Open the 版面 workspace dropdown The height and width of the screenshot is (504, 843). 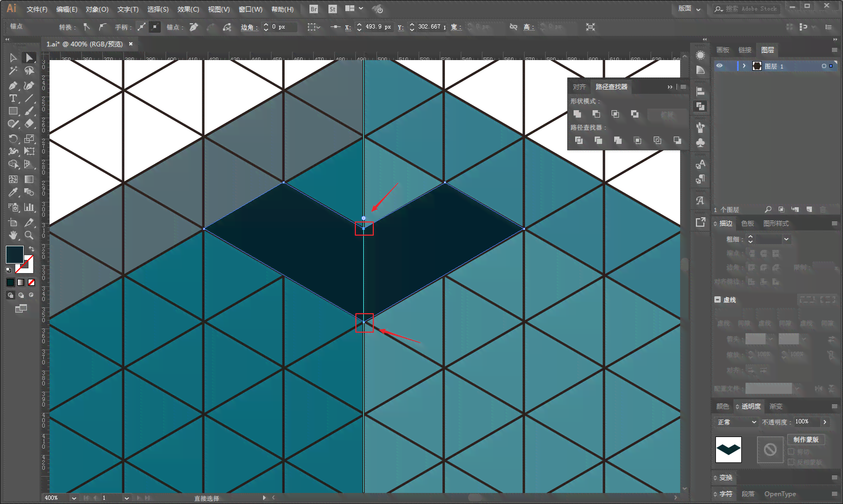click(x=690, y=8)
